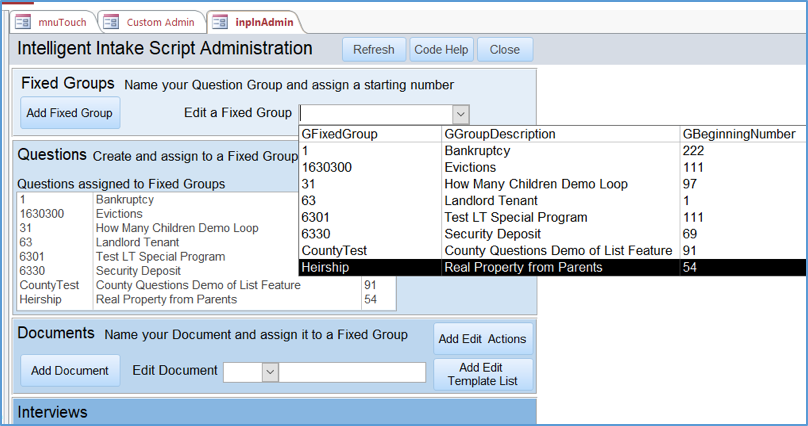
Task: Switch to the mnuTouch tab
Action: [x=58, y=21]
